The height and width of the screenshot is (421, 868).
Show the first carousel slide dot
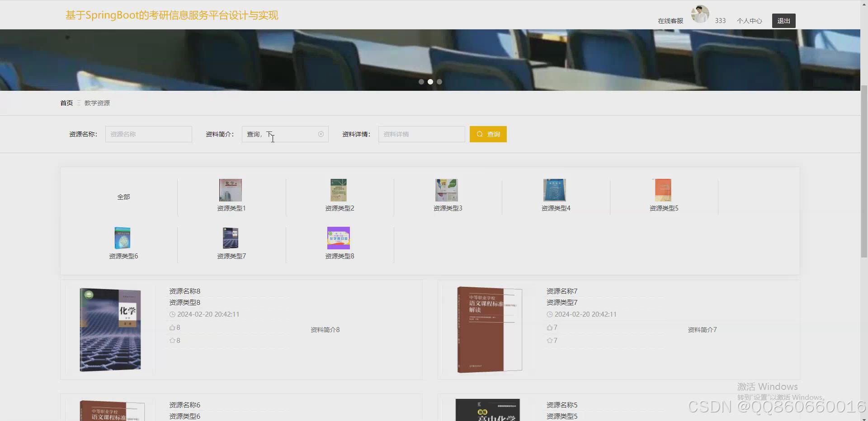421,82
